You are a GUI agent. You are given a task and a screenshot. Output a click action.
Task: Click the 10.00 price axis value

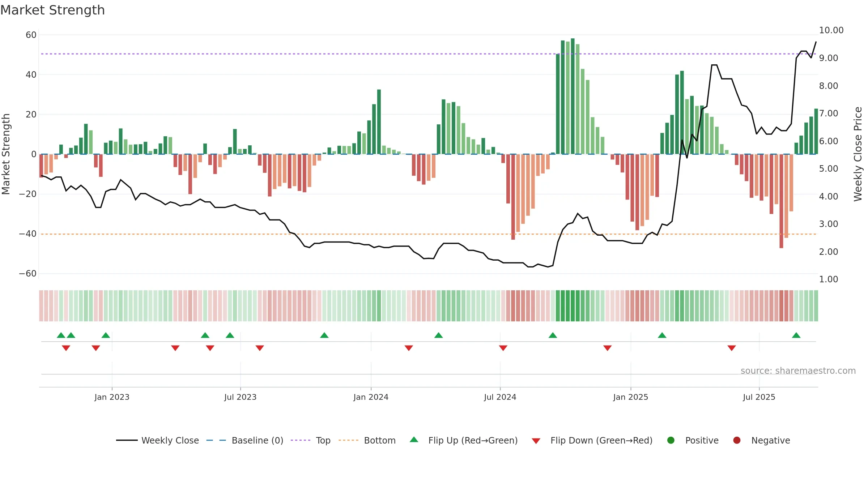click(831, 30)
